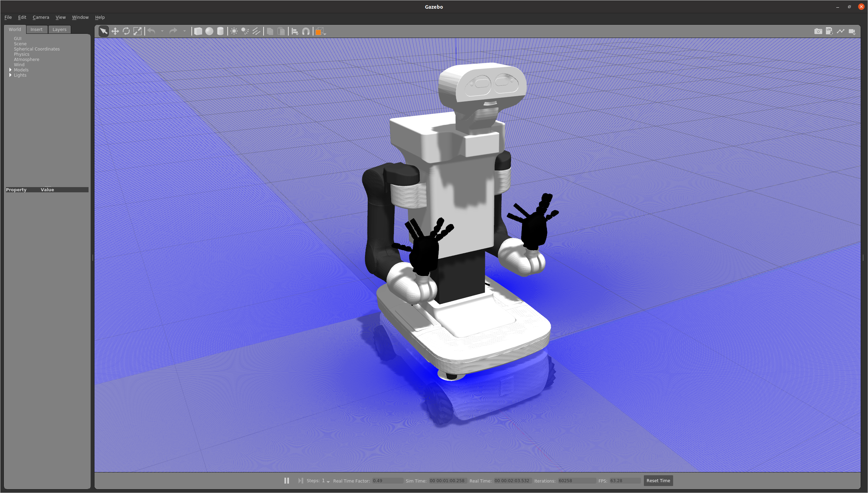
Task: Select Physics in the World tree
Action: [x=22, y=54]
